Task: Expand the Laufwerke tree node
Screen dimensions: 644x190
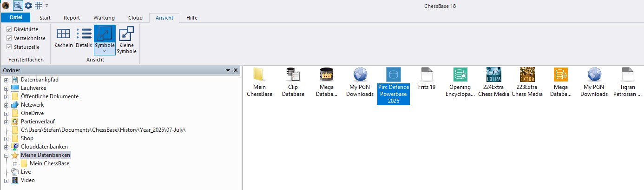Action: (x=6, y=88)
